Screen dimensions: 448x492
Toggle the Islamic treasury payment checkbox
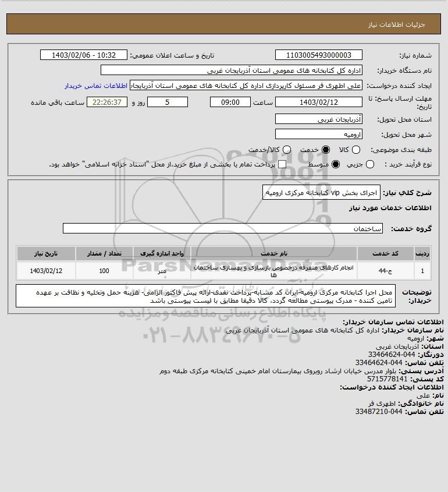click(282, 164)
